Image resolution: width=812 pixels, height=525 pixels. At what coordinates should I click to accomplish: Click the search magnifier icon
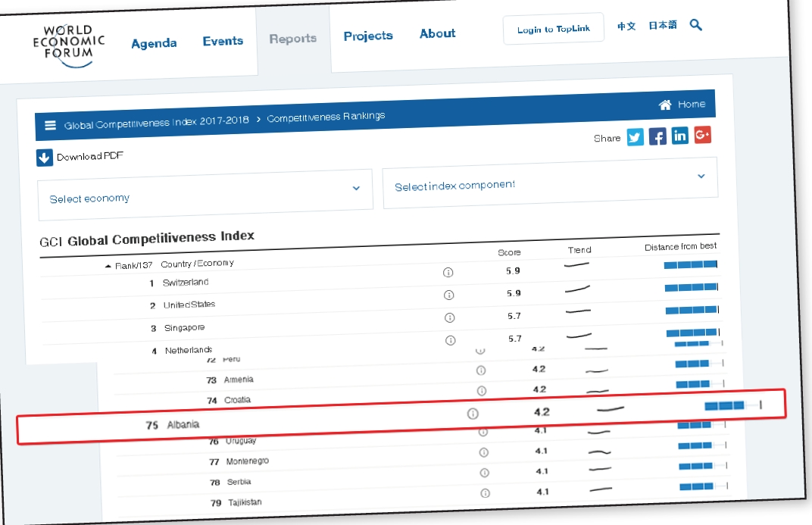point(696,25)
